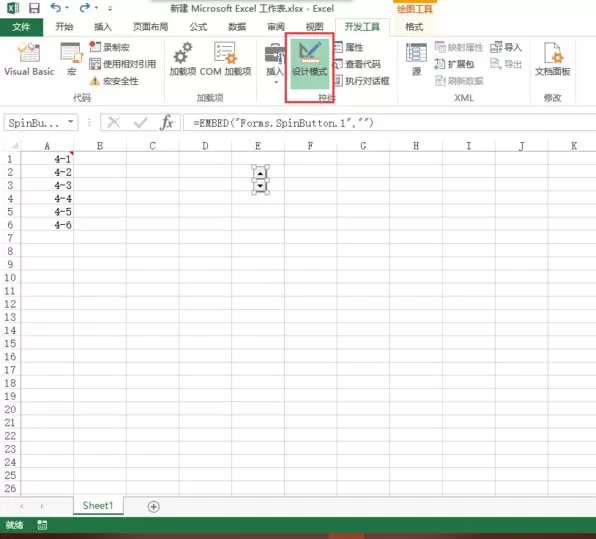Viewport: 596px width, 539px height.
Task: Cancel formula entry
Action: click(x=114, y=122)
